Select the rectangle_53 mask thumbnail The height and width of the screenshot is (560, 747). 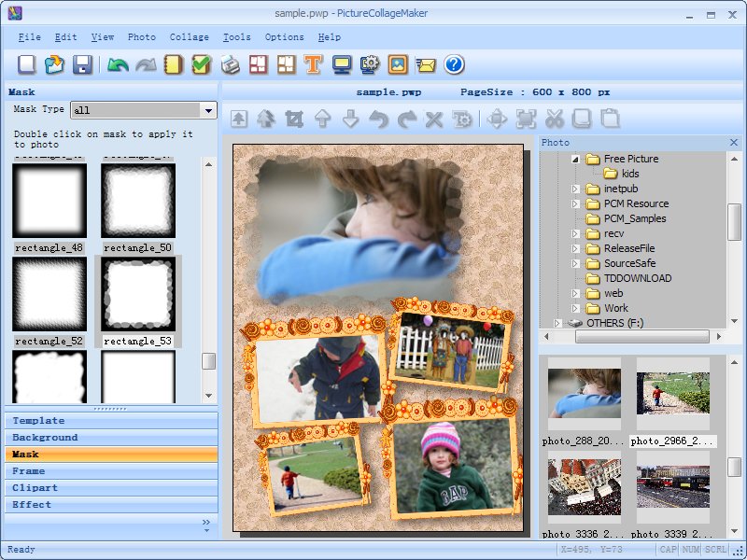pyautogui.click(x=138, y=294)
